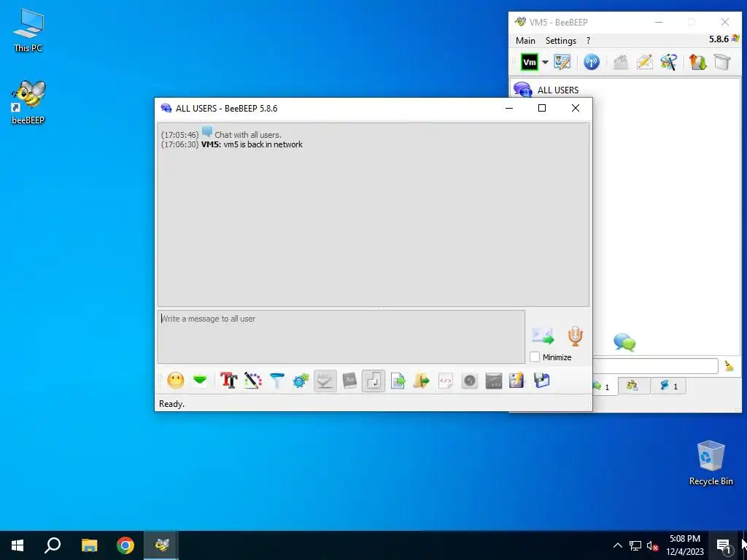The height and width of the screenshot is (560, 747).
Task: Select This PC desktop icon
Action: pos(28,30)
